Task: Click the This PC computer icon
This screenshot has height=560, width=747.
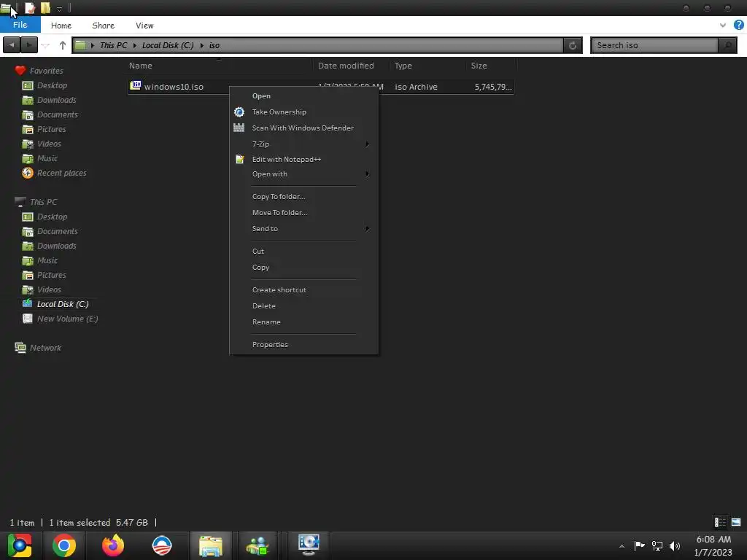Action: [x=20, y=202]
